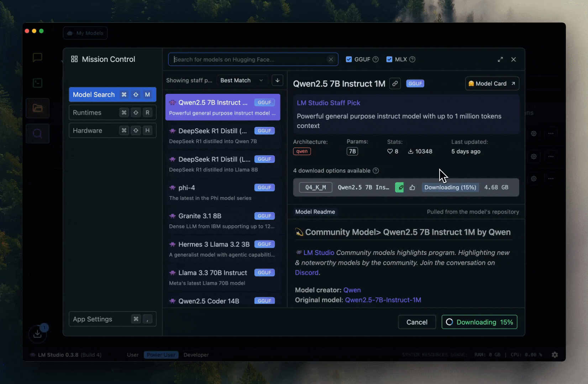Image resolution: width=588 pixels, height=384 pixels.
Task: Switch to User mode
Action: point(133,355)
